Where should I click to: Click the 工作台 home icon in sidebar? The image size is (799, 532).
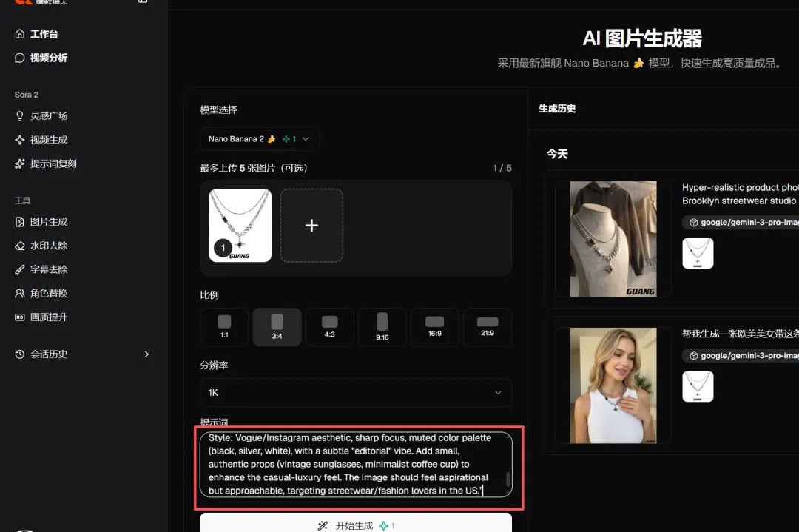click(20, 34)
